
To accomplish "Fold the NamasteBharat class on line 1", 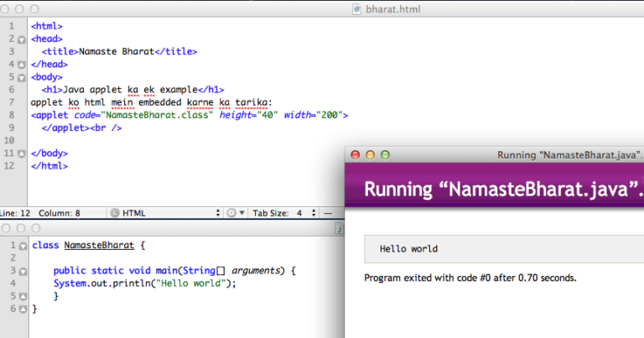I will [22, 246].
